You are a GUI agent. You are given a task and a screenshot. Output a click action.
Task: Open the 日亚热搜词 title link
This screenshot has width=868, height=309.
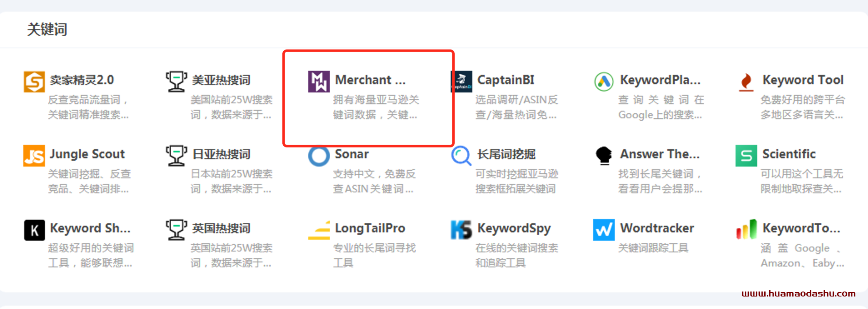click(221, 154)
